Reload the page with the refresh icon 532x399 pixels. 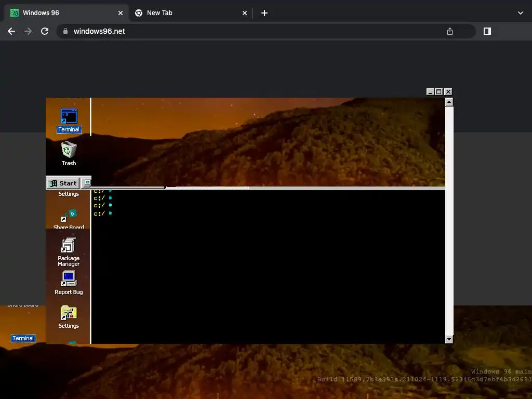45,31
